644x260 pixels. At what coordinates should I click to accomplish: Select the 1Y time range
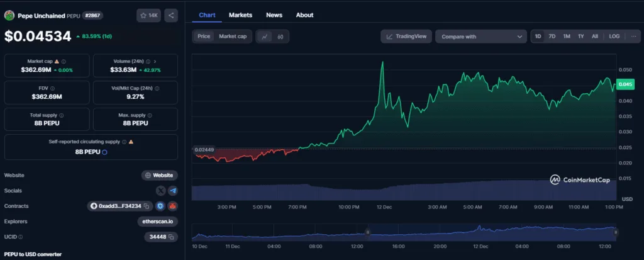pos(580,37)
